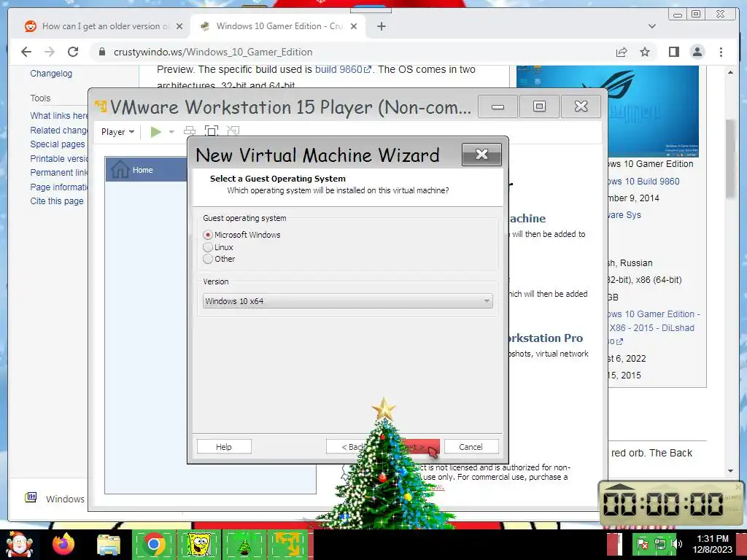Expand the power options dropdown arrow
The width and height of the screenshot is (747, 560).
coord(171,132)
